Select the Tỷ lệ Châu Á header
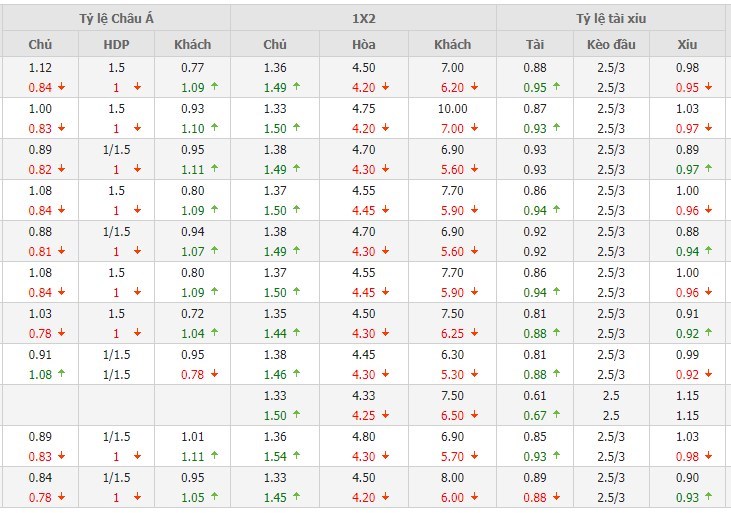The height and width of the screenshot is (513, 731). 115,18
